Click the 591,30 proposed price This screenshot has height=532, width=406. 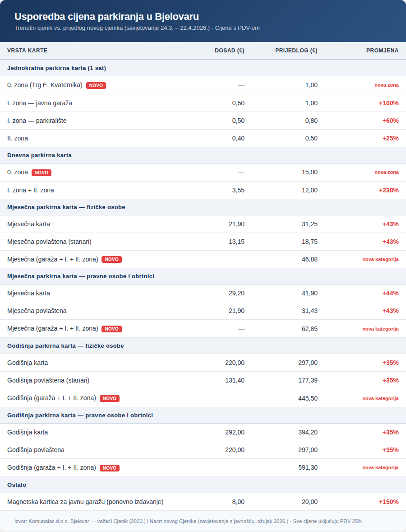[308, 467]
